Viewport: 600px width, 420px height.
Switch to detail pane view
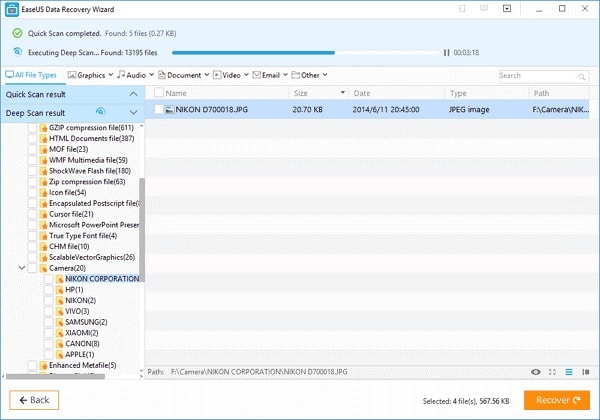pyautogui.click(x=584, y=372)
